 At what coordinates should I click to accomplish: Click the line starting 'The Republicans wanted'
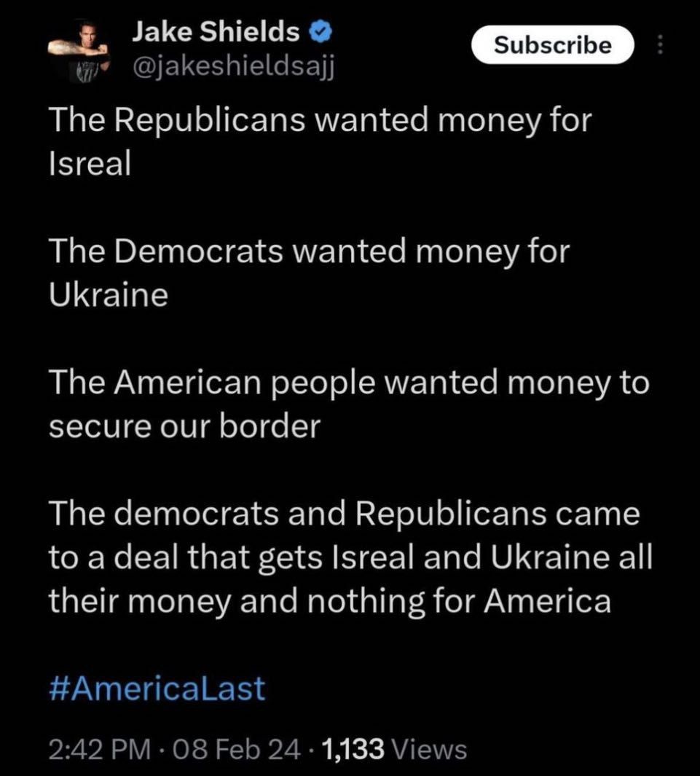320,120
